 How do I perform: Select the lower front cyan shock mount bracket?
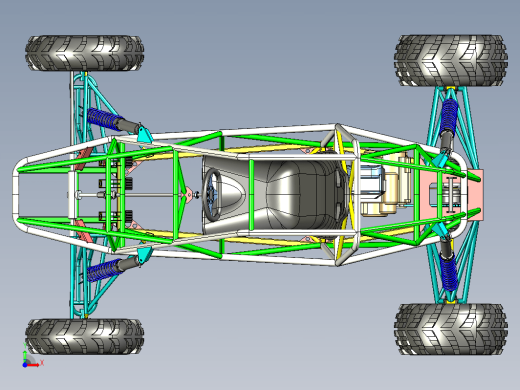[x=144, y=255]
